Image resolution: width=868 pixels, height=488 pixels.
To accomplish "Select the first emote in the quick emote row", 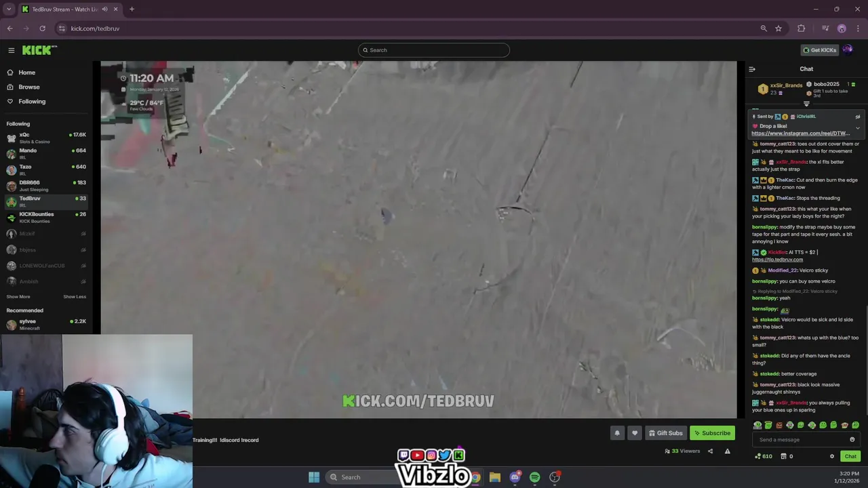I will coord(757,426).
